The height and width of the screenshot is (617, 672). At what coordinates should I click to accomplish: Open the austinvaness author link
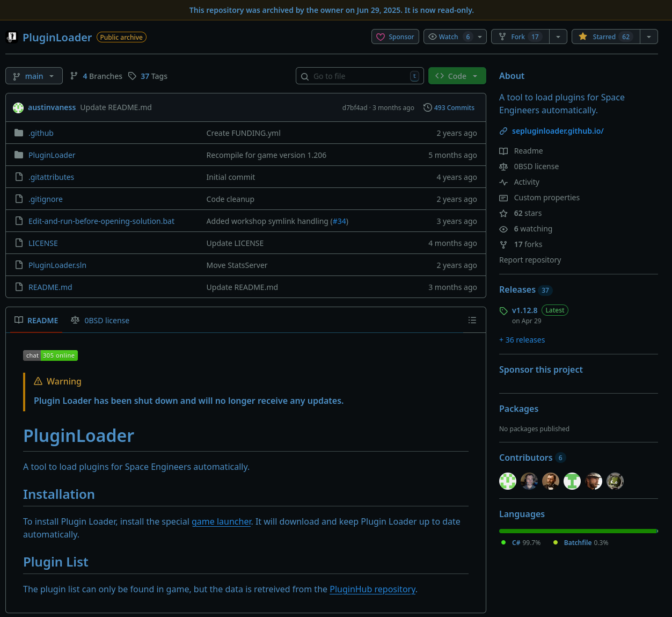pos(52,107)
